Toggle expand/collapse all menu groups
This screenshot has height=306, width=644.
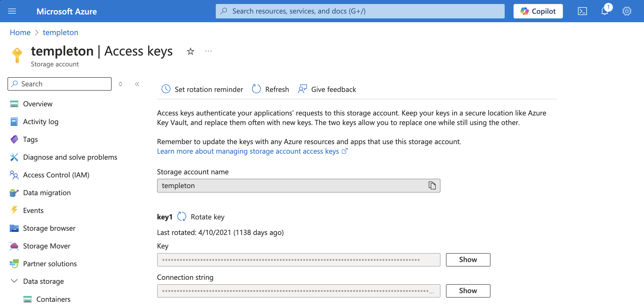120,84
